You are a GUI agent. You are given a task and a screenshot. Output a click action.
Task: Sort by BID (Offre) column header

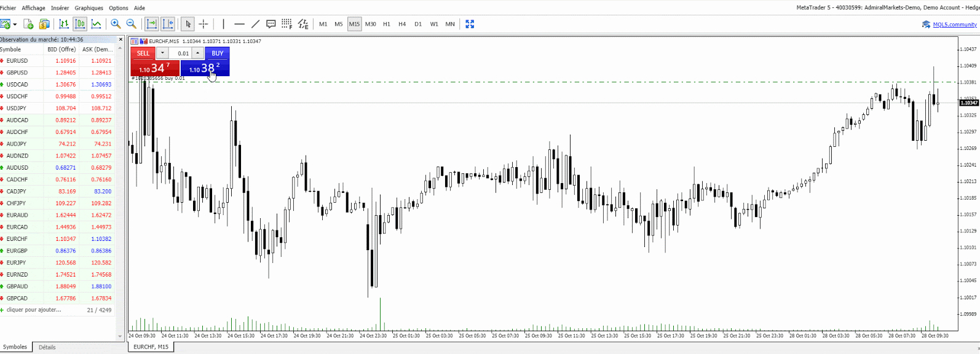pos(61,49)
